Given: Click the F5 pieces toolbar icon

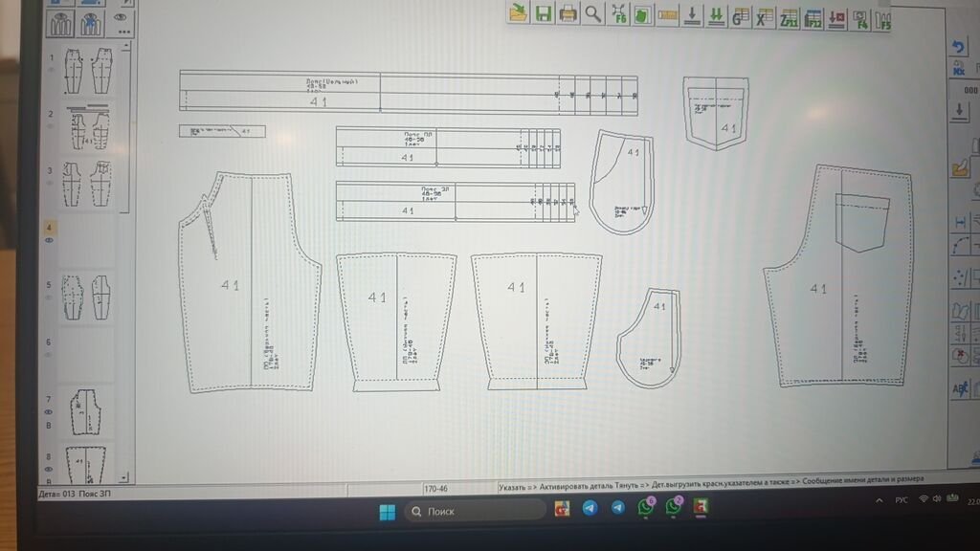Looking at the screenshot, I should pos(882,21).
